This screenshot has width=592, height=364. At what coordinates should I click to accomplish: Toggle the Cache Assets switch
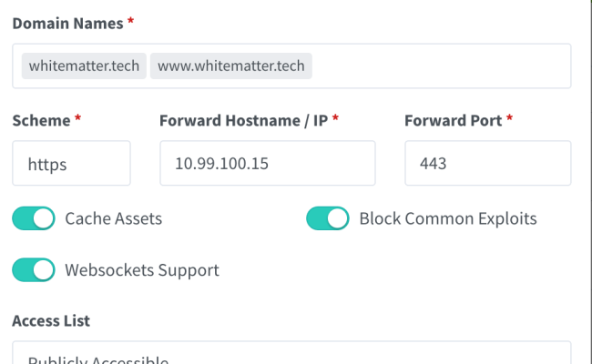point(34,218)
